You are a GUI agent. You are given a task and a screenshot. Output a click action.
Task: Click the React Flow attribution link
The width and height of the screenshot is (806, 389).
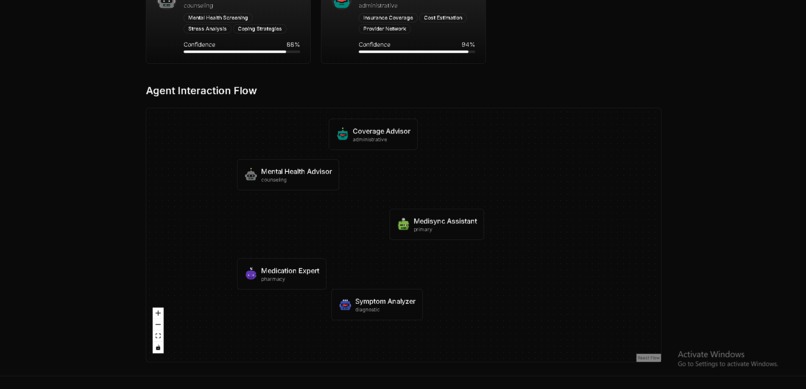(648, 358)
